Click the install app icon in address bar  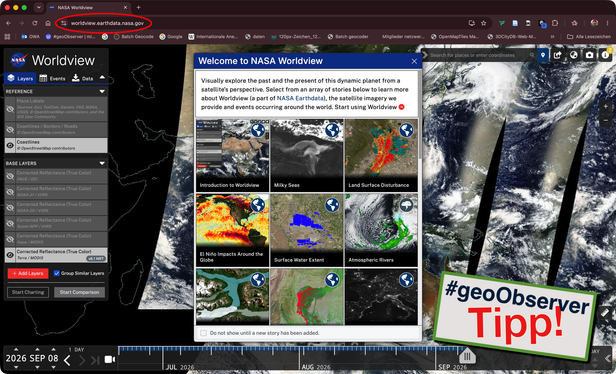(472, 23)
